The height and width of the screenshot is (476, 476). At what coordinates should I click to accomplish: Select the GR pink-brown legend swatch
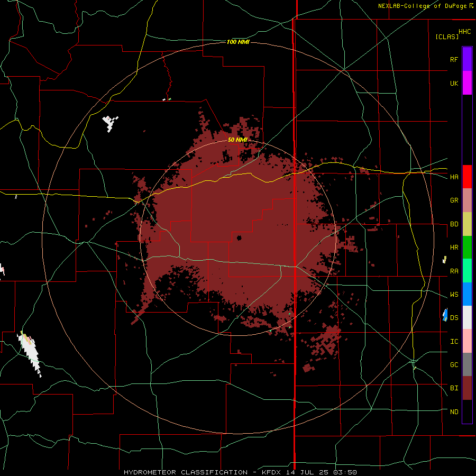467,200
